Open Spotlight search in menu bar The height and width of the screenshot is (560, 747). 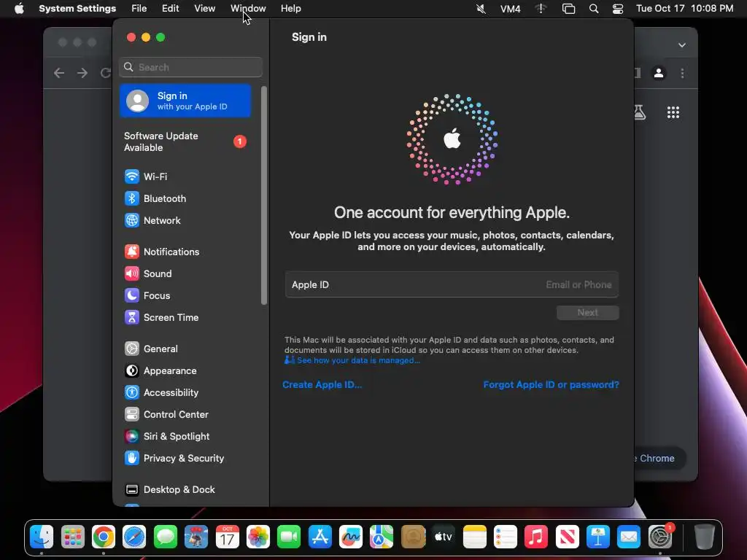pos(594,9)
